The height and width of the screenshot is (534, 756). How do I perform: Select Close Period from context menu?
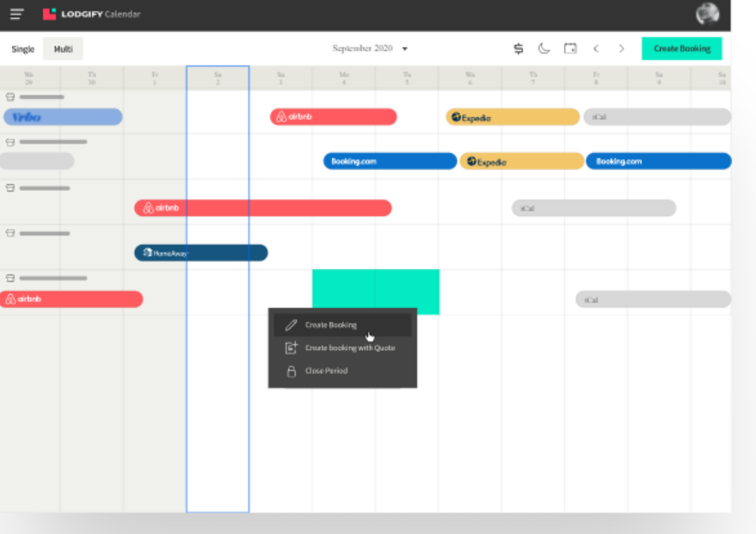pyautogui.click(x=326, y=371)
